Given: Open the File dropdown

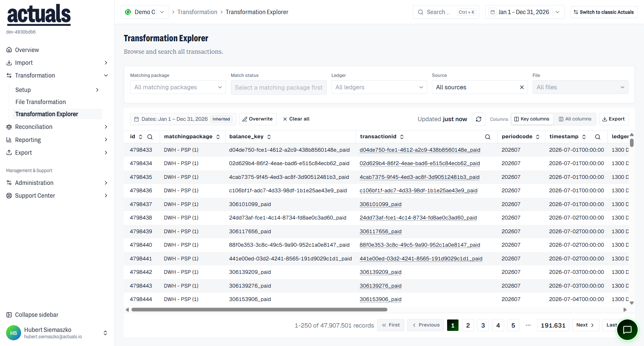Looking at the screenshot, I should (581, 87).
